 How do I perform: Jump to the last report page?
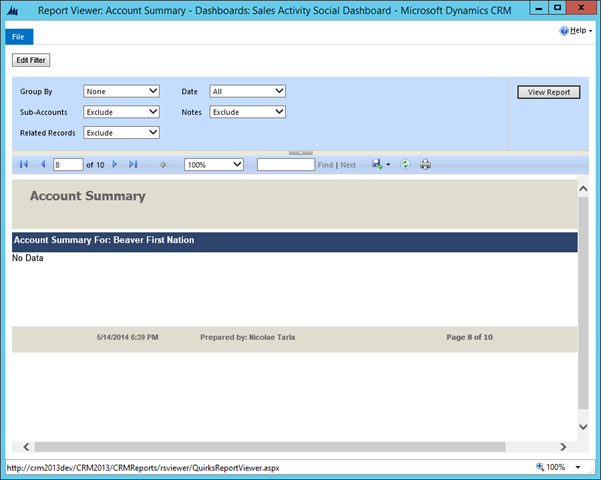[x=133, y=164]
